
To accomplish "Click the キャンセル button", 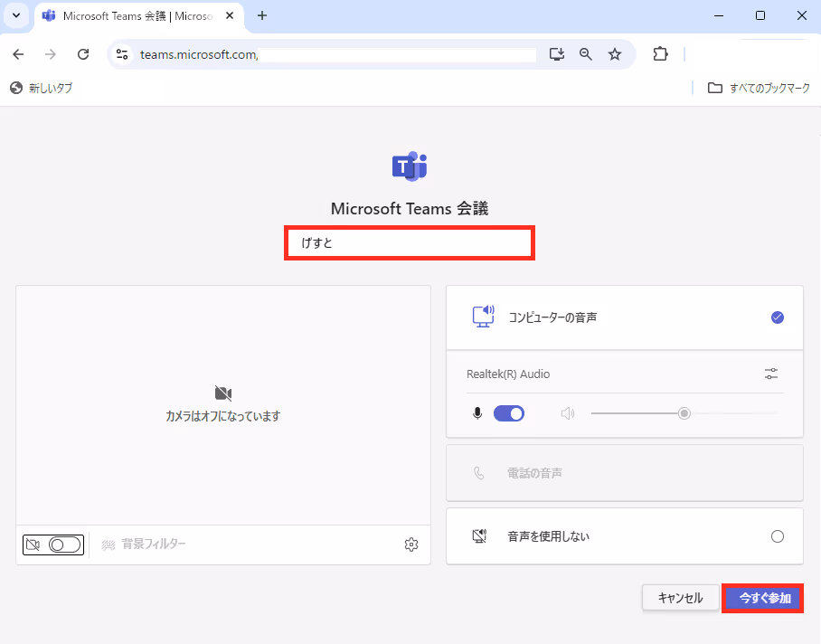I will click(x=680, y=598).
